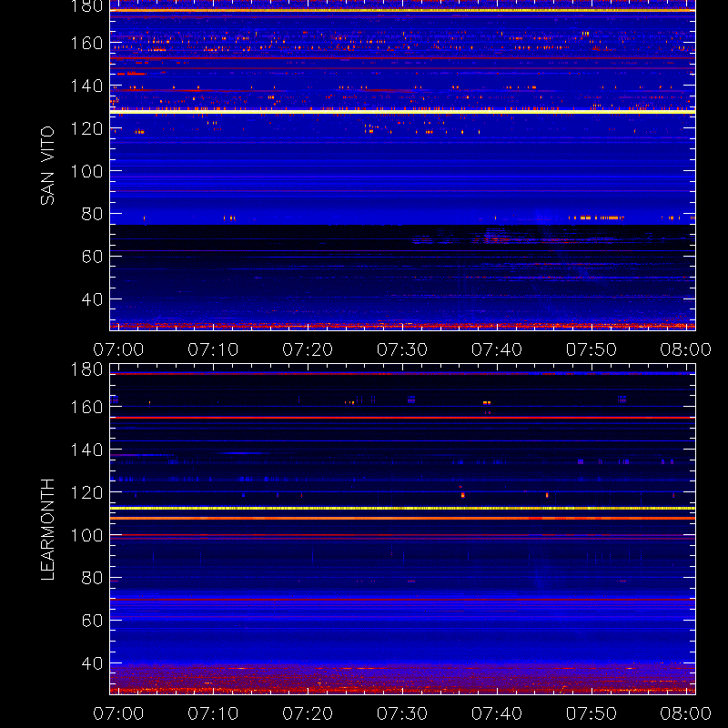728x728 pixels.
Task: Select the 40 frequency label on LEARMONTH axis
Action: [x=92, y=663]
